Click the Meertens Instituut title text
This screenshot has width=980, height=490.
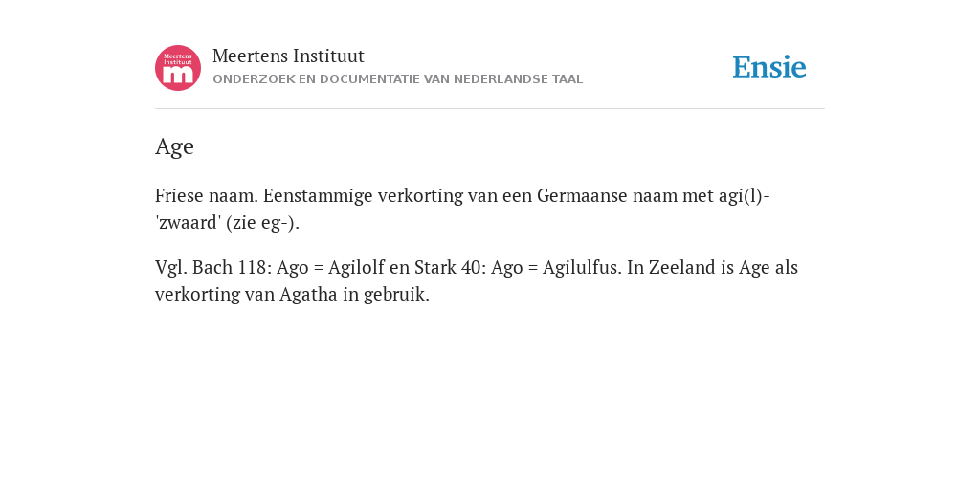point(288,56)
